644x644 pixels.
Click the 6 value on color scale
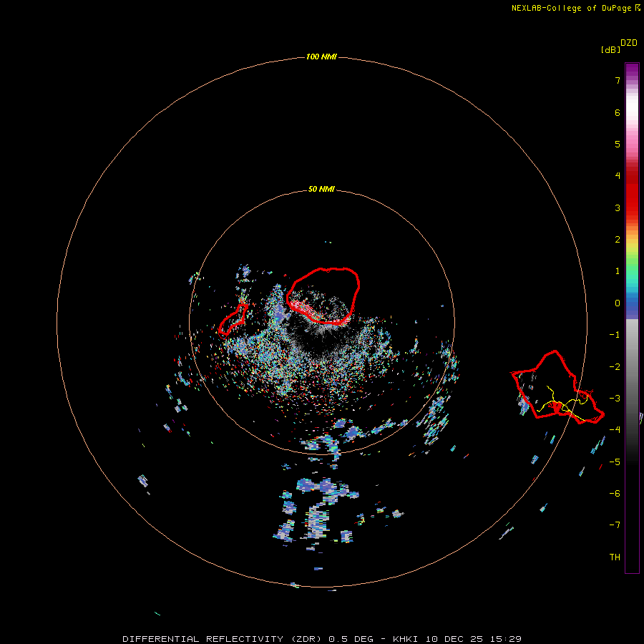click(618, 112)
